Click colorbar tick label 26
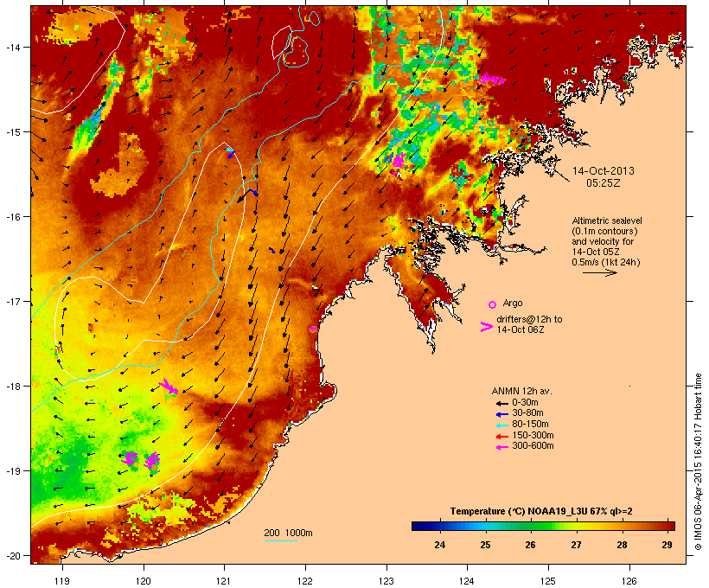Viewport: 709px width, 588px height. coord(530,545)
